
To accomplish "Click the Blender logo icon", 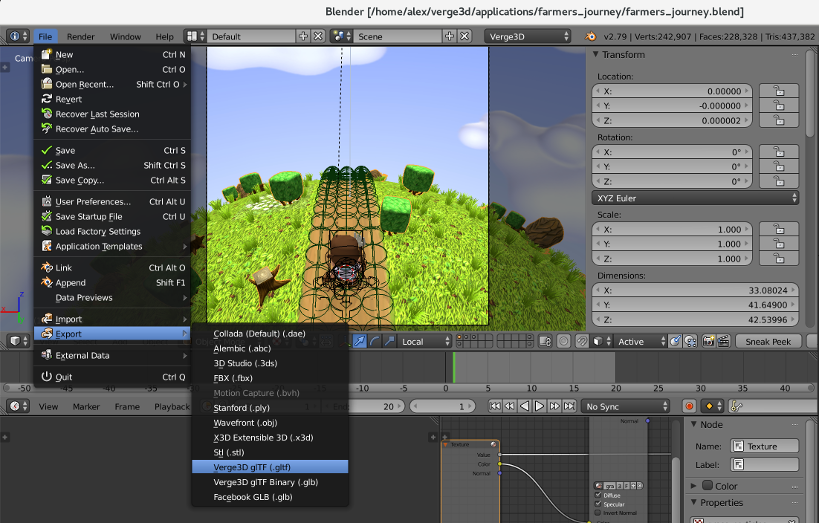I will point(590,36).
